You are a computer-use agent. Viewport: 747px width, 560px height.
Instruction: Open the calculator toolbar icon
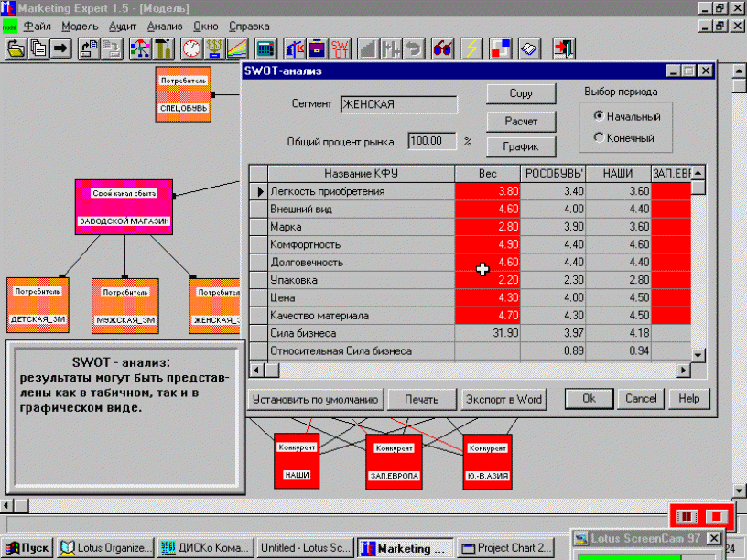point(265,48)
